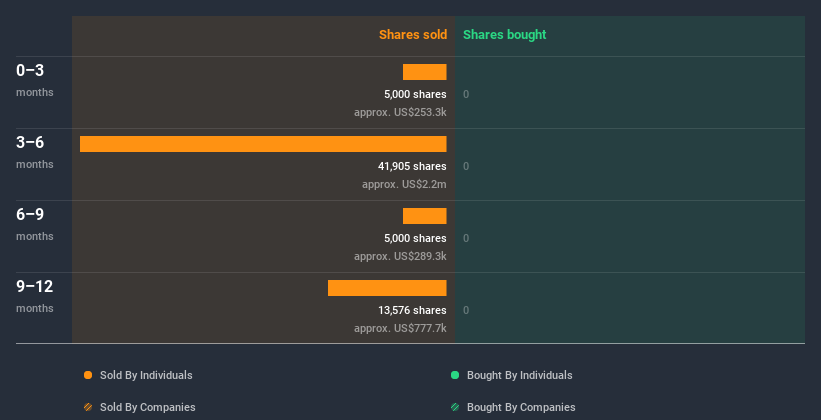821x420 pixels.
Task: Click 5,000 shares in 6–9 months row
Action: click(x=415, y=238)
